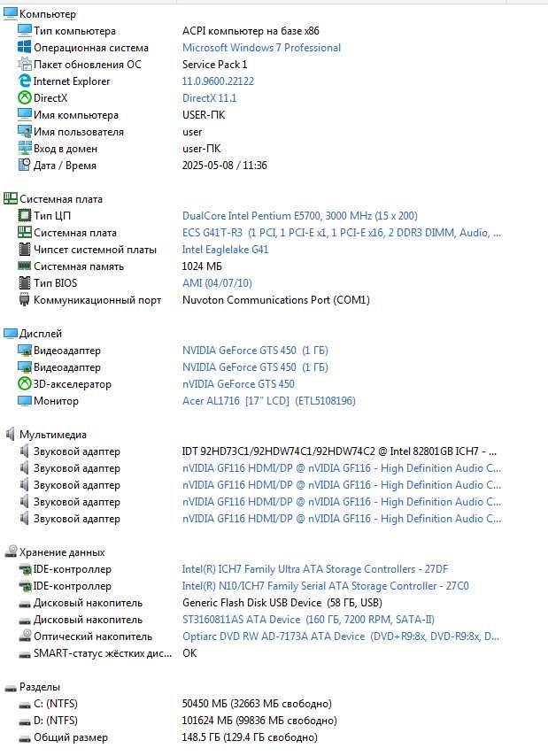548x756 pixels.
Task: Select the Мультимедиа section title text
Action: pyautogui.click(x=53, y=435)
